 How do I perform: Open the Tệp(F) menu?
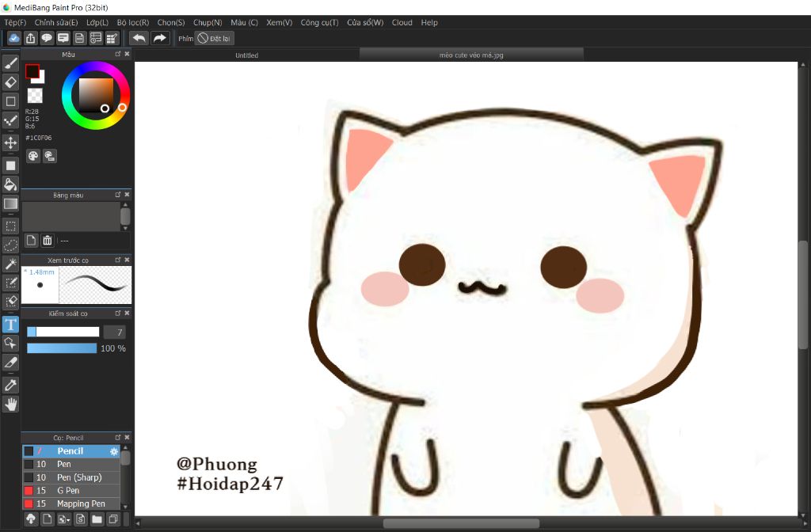tap(15, 23)
